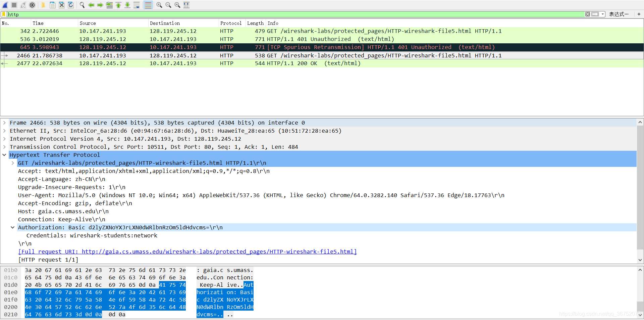Expand Internet Protocol Version 4 node
This screenshot has width=644, height=320.
click(4, 139)
